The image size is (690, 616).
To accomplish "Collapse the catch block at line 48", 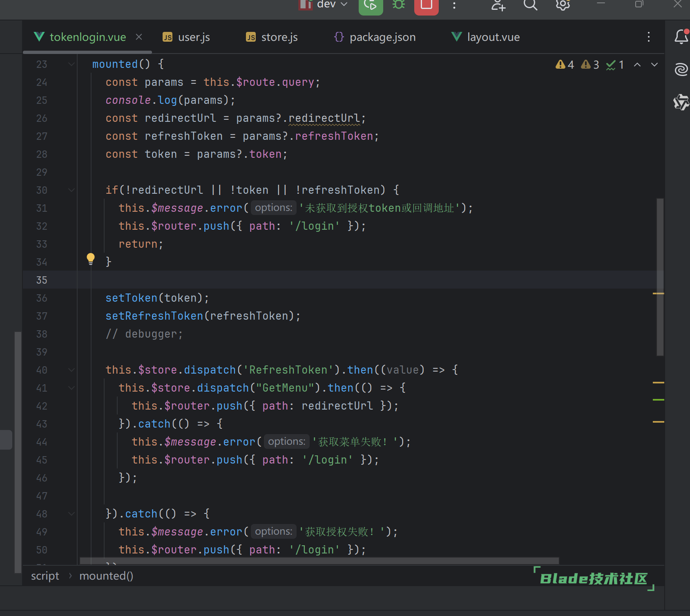I will click(x=71, y=514).
